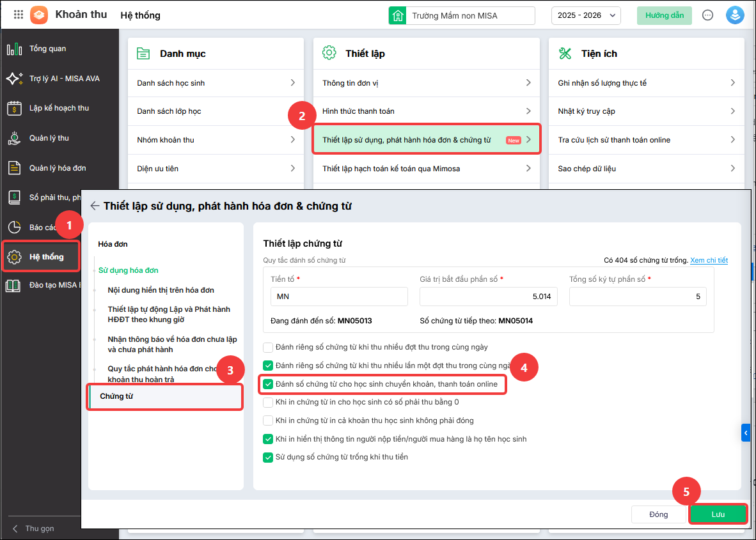Viewport: 756px width, 540px height.
Task: Click the Tiện ích tools panel icon
Action: click(x=565, y=54)
